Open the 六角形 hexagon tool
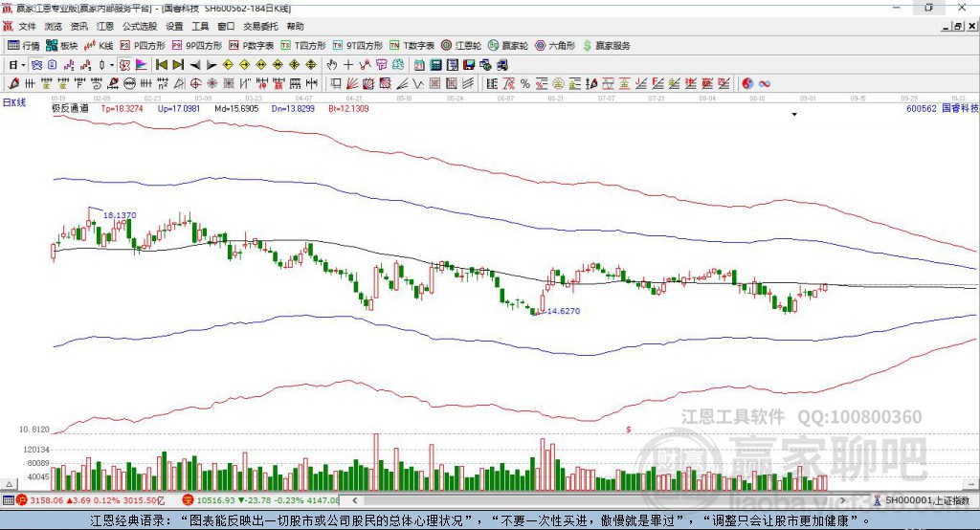980x530 pixels. (554, 46)
